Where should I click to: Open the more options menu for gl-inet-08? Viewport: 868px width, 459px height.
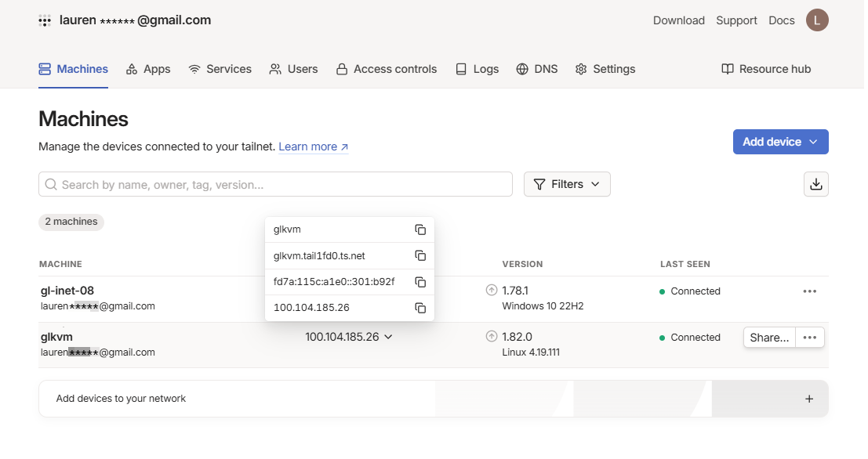809,291
